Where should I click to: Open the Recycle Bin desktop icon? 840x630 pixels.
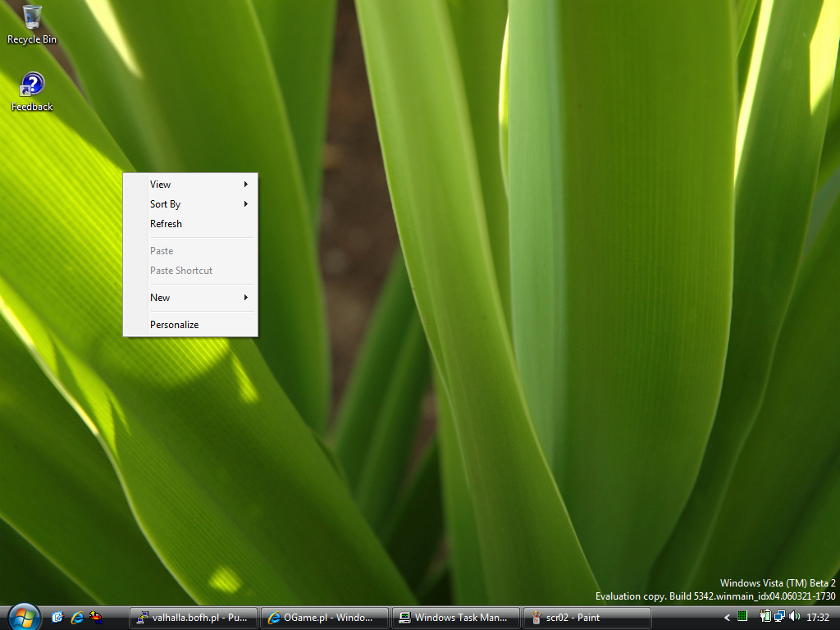[x=32, y=23]
